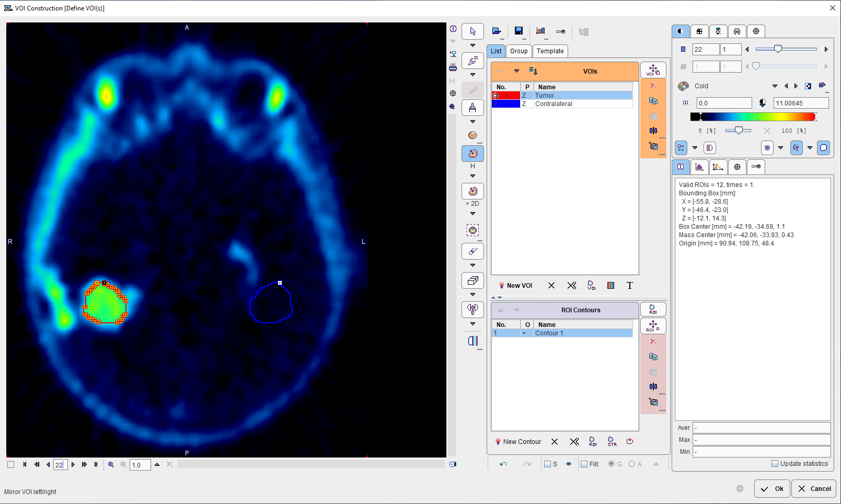Click the sphere VOI icon
The image size is (841, 504).
(473, 135)
